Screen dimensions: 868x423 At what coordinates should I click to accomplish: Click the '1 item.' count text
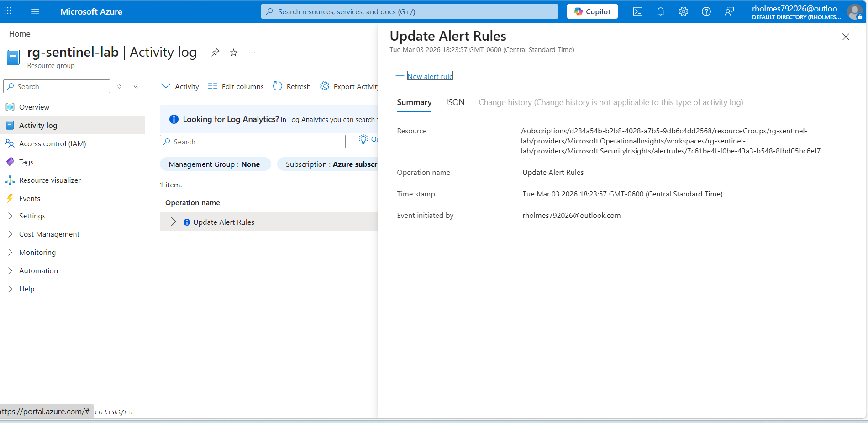[x=171, y=185]
